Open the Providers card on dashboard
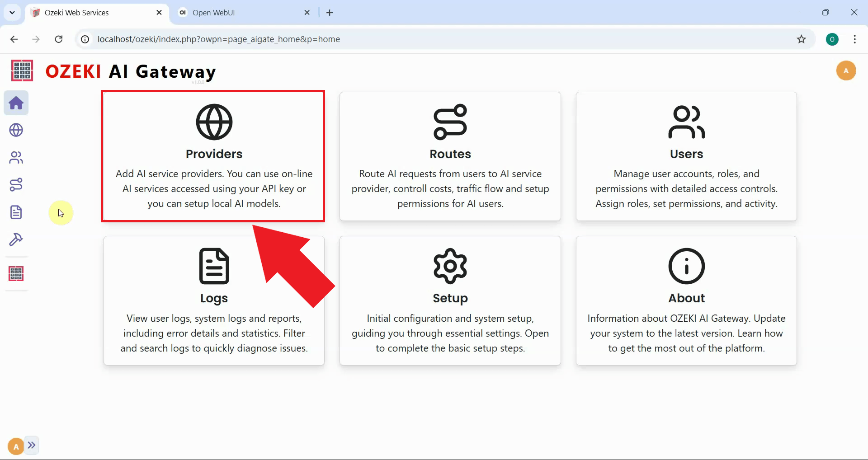 [x=213, y=156]
